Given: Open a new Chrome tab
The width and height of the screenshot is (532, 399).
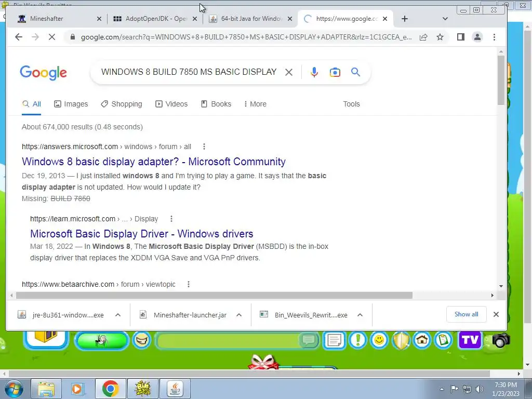Looking at the screenshot, I should [x=404, y=19].
